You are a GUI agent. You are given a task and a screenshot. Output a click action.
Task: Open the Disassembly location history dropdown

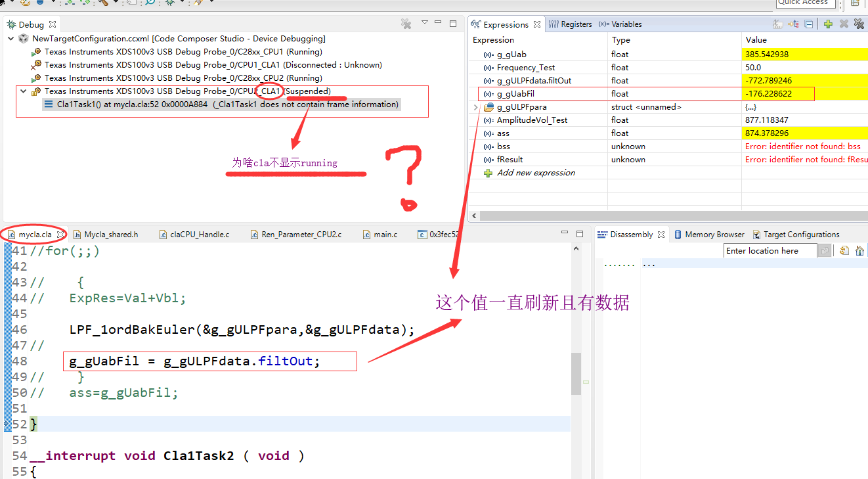pos(825,251)
